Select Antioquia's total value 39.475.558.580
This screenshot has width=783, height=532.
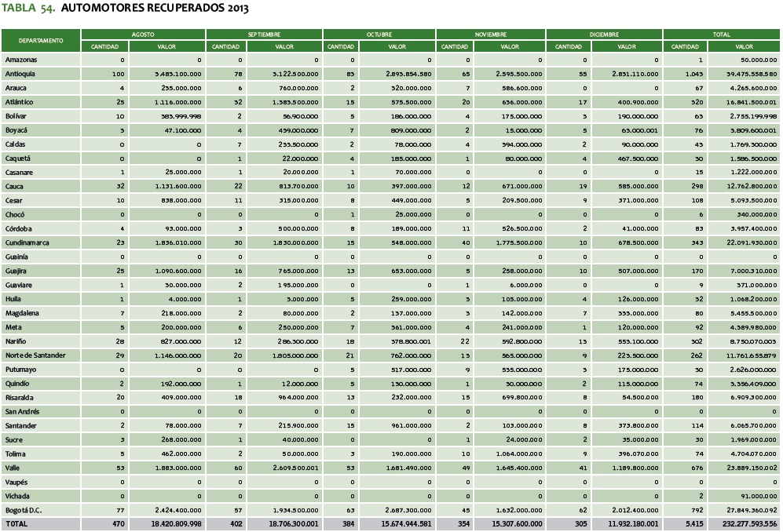(745, 73)
